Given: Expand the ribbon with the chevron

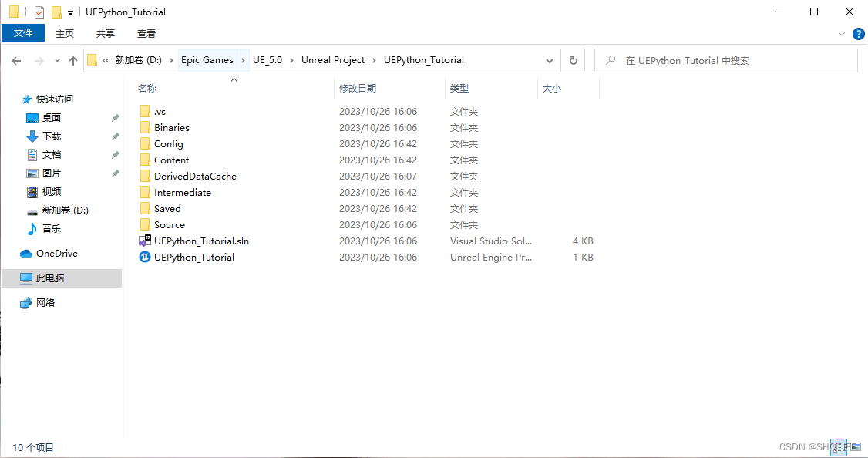Looking at the screenshot, I should [842, 34].
